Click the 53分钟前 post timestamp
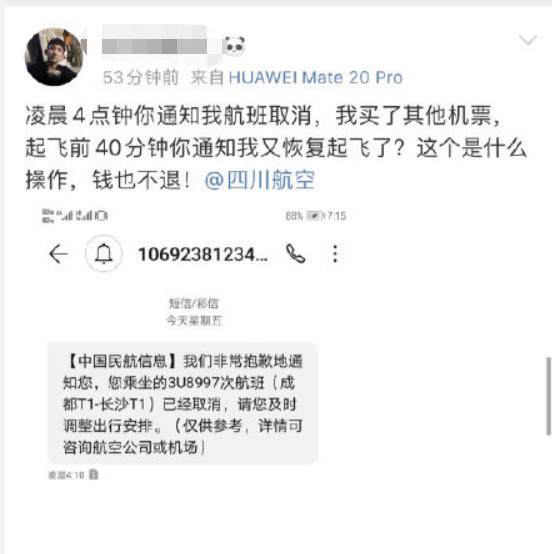Screen dimensions: 552x554 coord(141,77)
